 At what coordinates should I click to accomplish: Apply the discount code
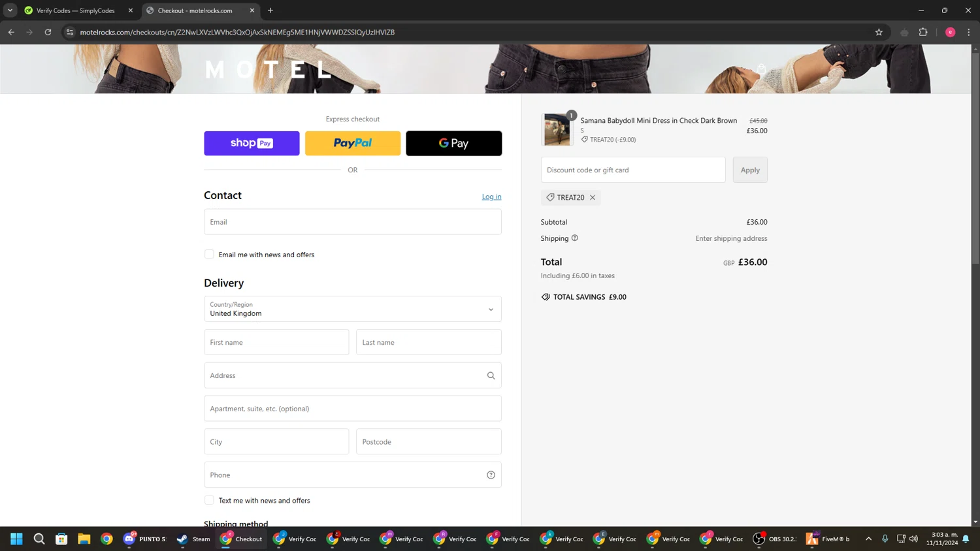click(x=750, y=170)
